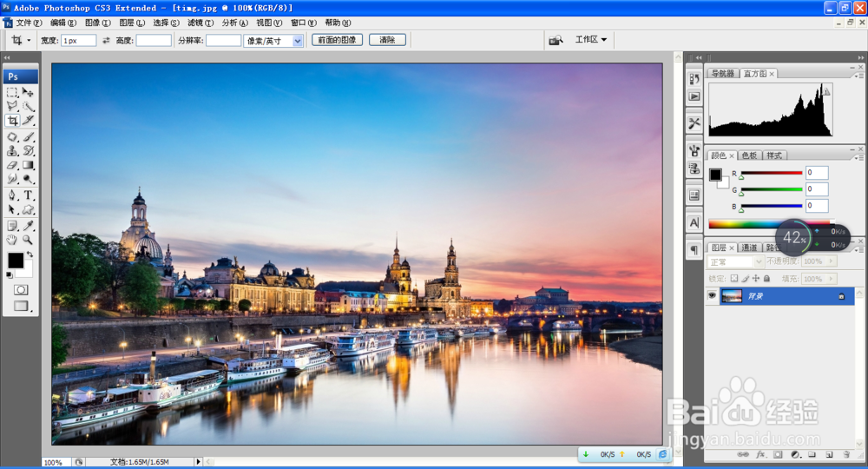This screenshot has width=868, height=469.
Task: Select the Crop tool in toolbox
Action: click(12, 120)
